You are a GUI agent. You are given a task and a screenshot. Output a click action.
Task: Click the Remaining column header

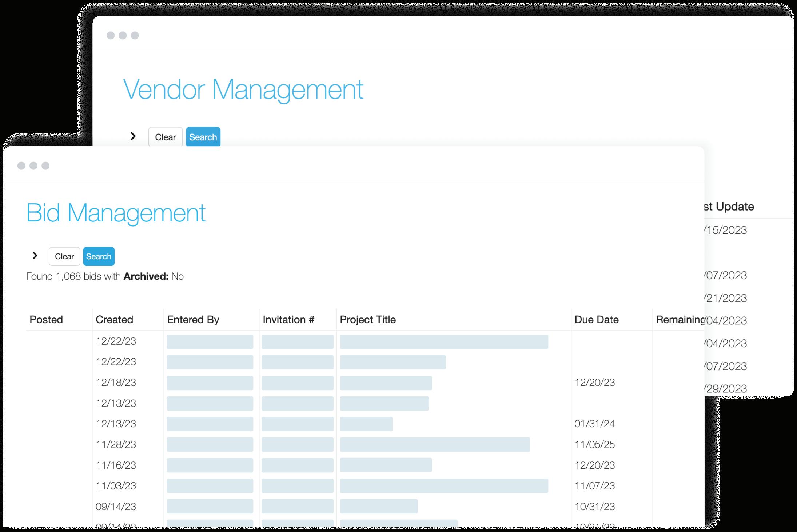679,320
